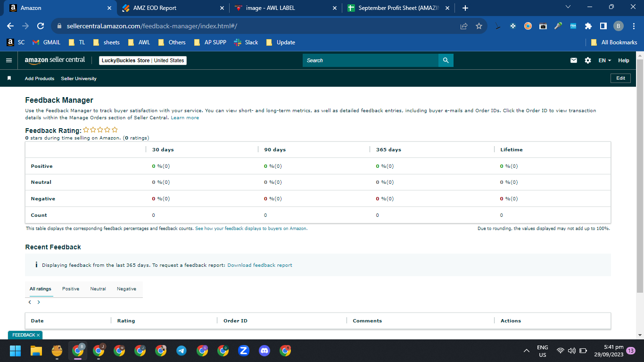Open the Chrome three-dot menu

[x=633, y=26]
